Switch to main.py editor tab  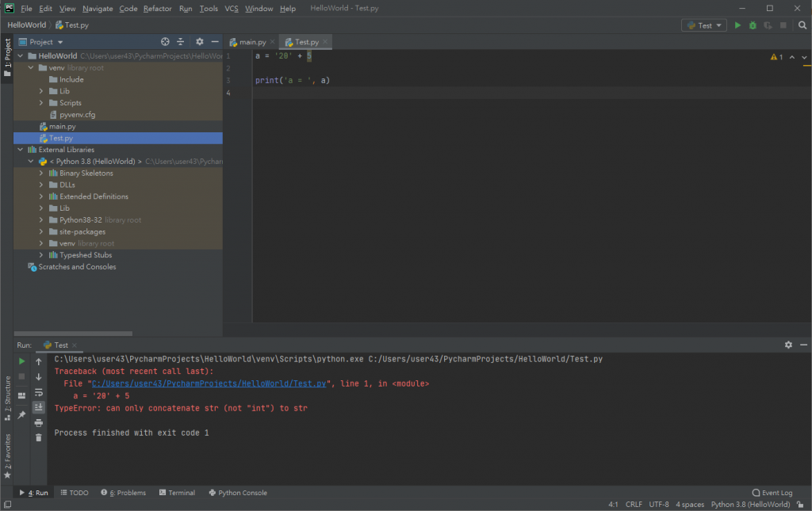pyautogui.click(x=252, y=42)
